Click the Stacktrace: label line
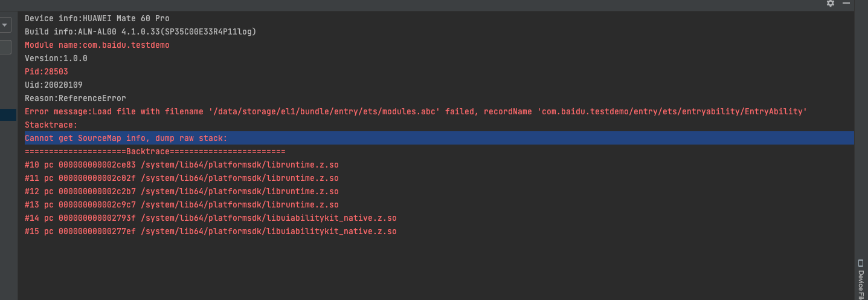Screen dimensions: 868x300 click(51, 125)
